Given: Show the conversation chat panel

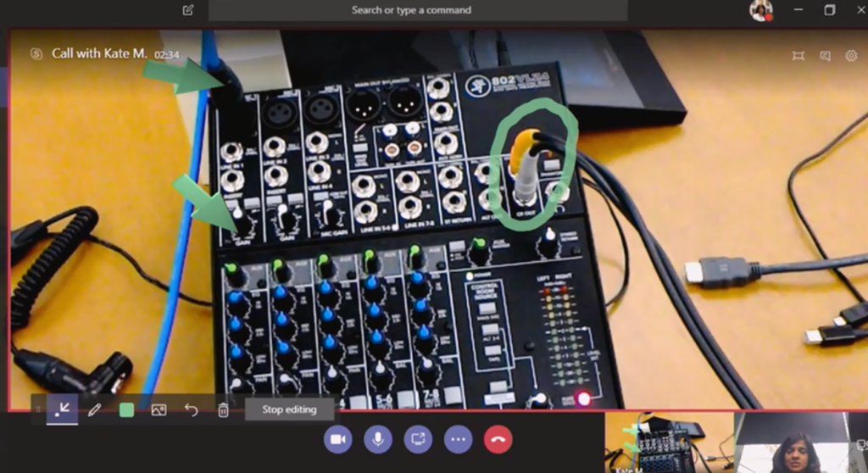Looking at the screenshot, I should tap(825, 56).
